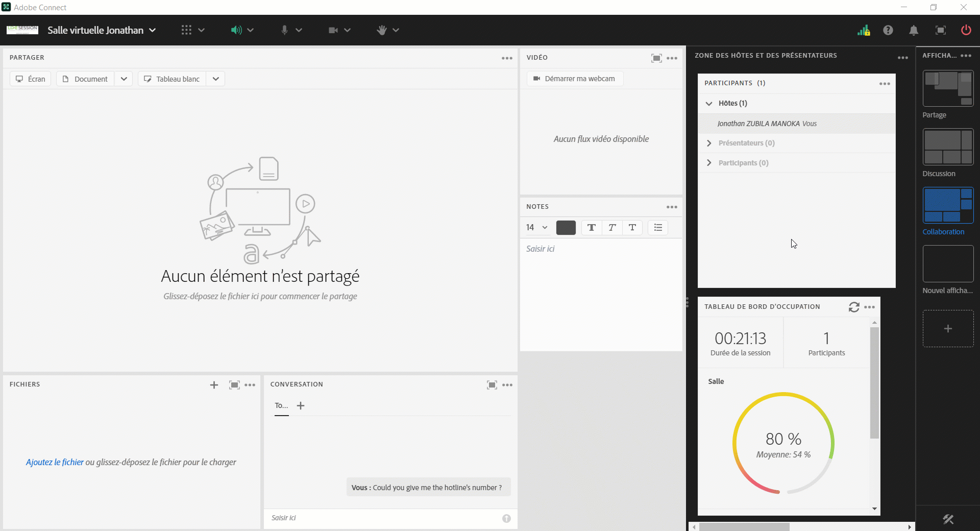Viewport: 980px width, 531px height.
Task: Open Affichages panel options menu
Action: point(966,56)
